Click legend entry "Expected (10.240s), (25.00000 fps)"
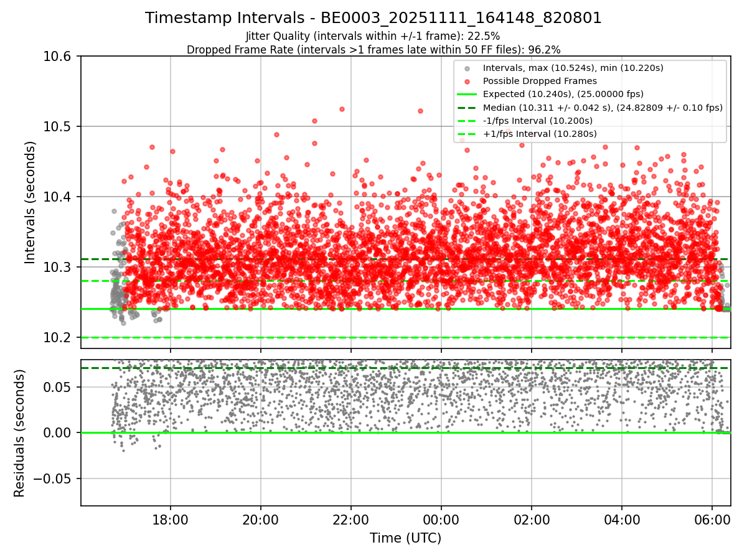Viewport: 747px width, 560px height. click(x=563, y=94)
